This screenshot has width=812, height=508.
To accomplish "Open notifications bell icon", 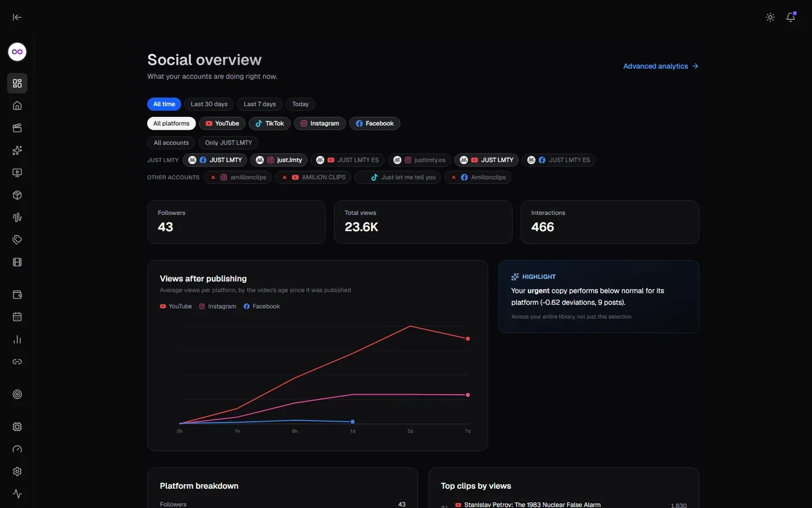I will tap(791, 17).
